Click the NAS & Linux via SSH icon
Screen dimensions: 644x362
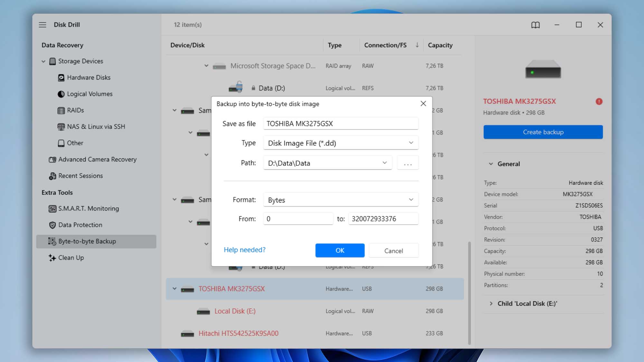[x=61, y=127]
